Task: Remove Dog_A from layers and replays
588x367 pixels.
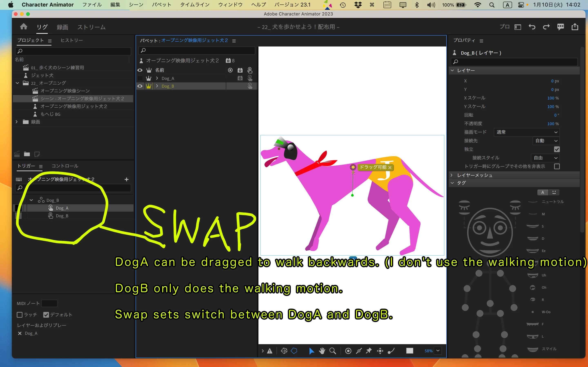Action: (20, 333)
